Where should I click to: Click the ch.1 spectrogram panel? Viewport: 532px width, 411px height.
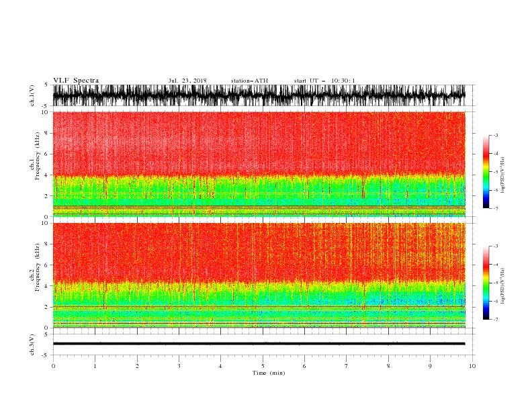click(x=259, y=164)
